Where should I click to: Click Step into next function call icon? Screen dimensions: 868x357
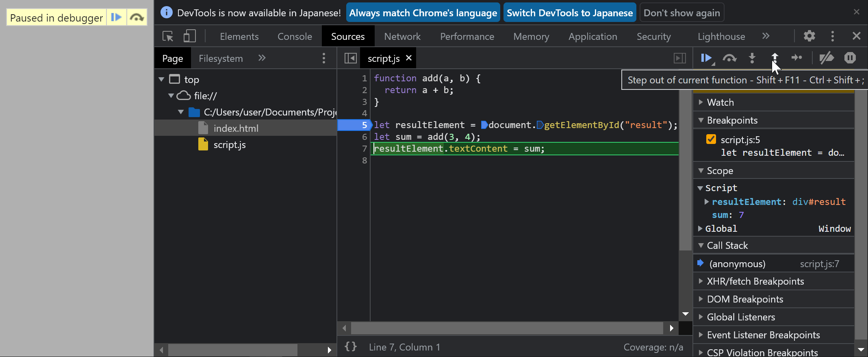click(752, 58)
